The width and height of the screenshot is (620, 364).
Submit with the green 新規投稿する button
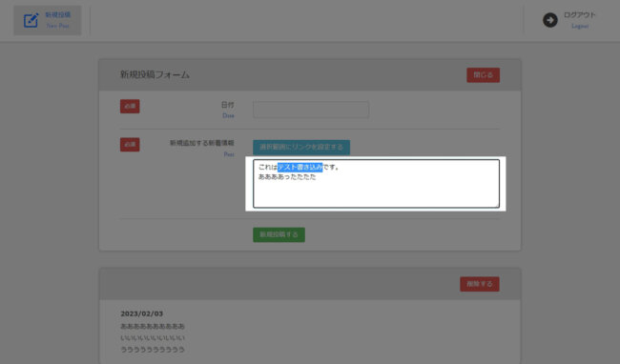pyautogui.click(x=279, y=234)
